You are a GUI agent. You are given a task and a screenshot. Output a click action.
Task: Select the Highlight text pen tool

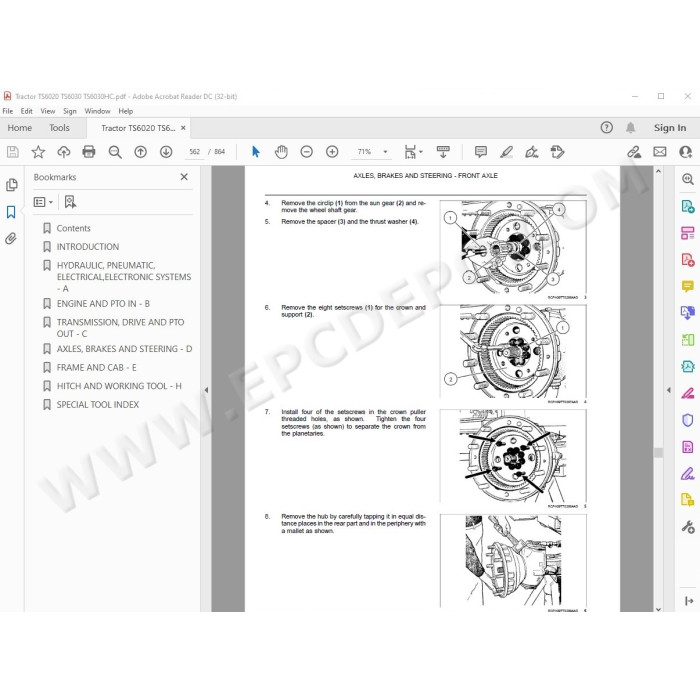tap(506, 152)
